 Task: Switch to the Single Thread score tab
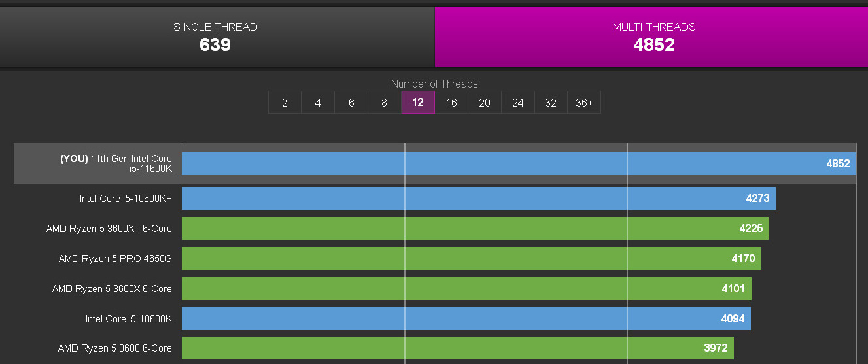coord(217,37)
